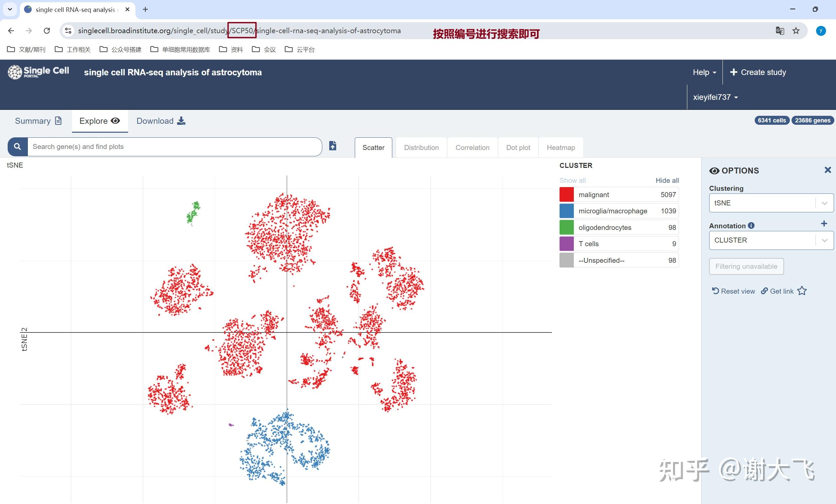The image size is (836, 504).
Task: Select the Correlation tab
Action: point(472,148)
